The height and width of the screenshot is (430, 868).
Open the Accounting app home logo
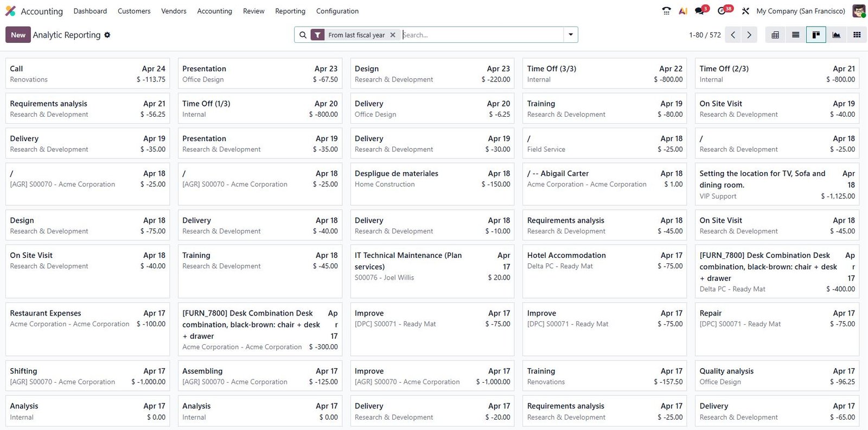click(x=10, y=11)
